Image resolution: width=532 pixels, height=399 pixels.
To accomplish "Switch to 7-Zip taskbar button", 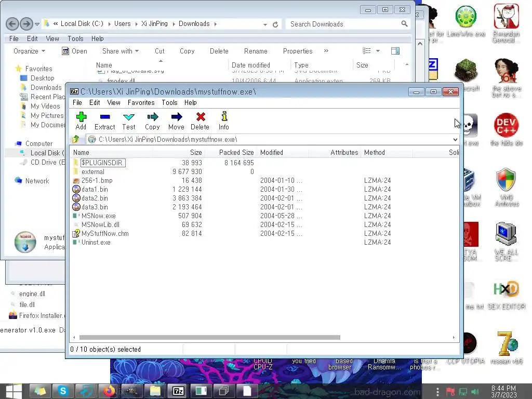I will (178, 391).
